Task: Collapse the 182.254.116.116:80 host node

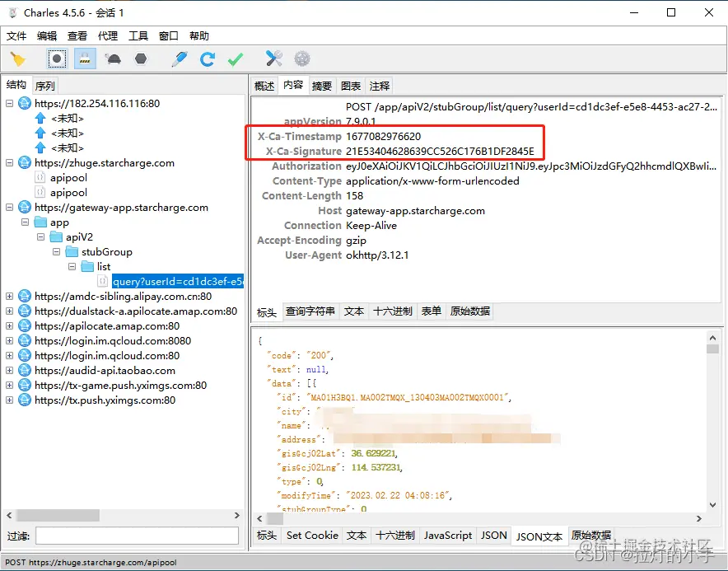Action: tap(9, 103)
